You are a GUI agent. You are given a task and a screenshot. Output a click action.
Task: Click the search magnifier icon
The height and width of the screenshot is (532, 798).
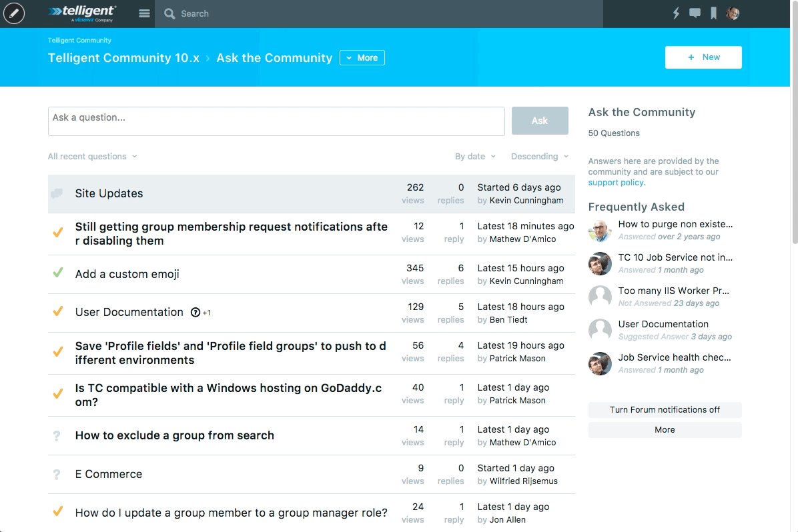[169, 14]
